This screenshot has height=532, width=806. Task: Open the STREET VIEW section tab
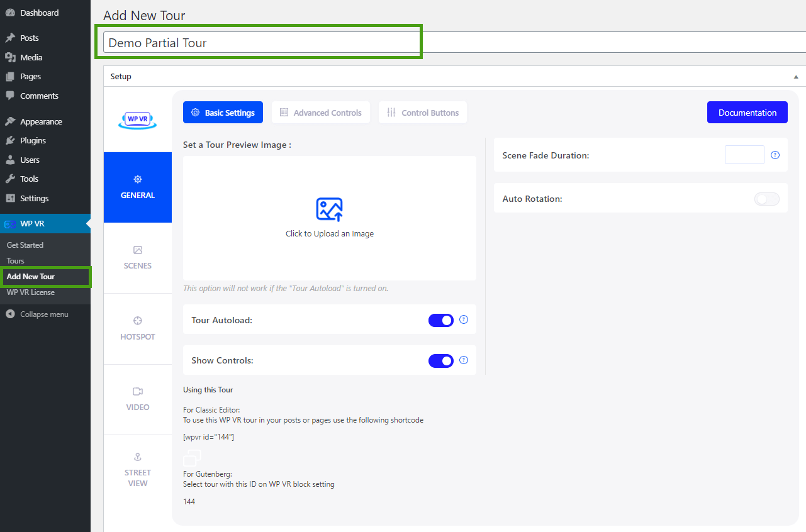click(x=138, y=470)
